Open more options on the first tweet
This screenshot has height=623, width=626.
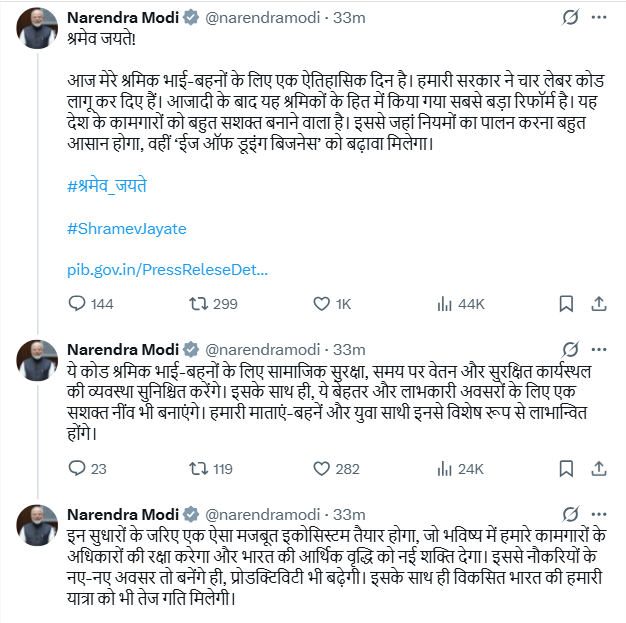599,18
